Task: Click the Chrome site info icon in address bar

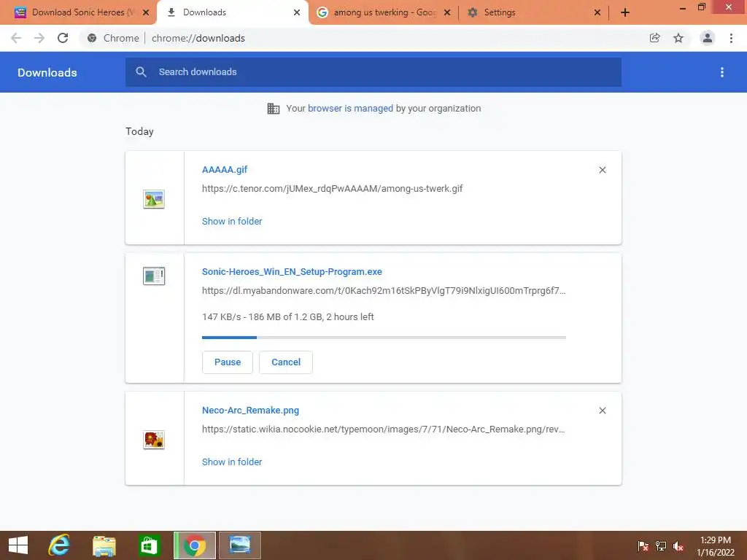Action: pyautogui.click(x=92, y=38)
